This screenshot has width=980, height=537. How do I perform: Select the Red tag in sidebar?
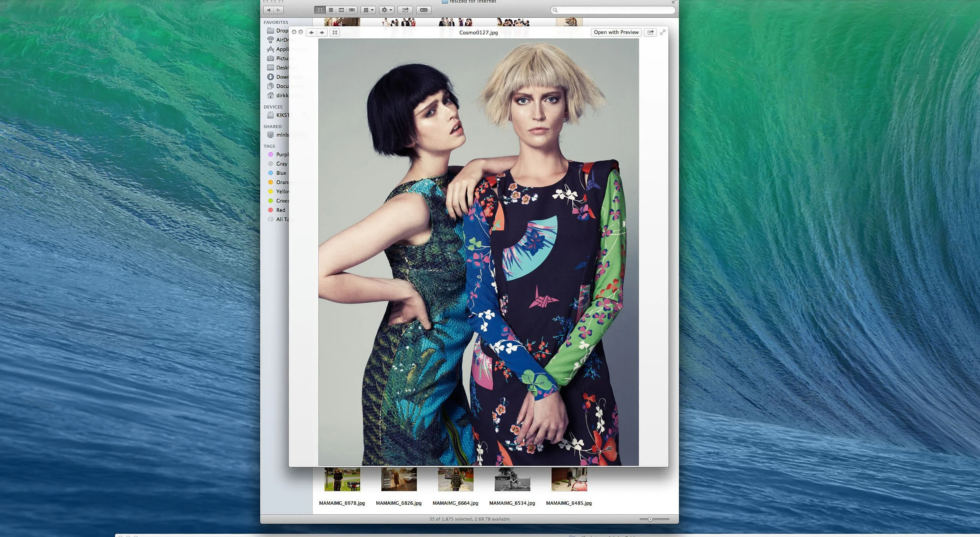pyautogui.click(x=280, y=210)
